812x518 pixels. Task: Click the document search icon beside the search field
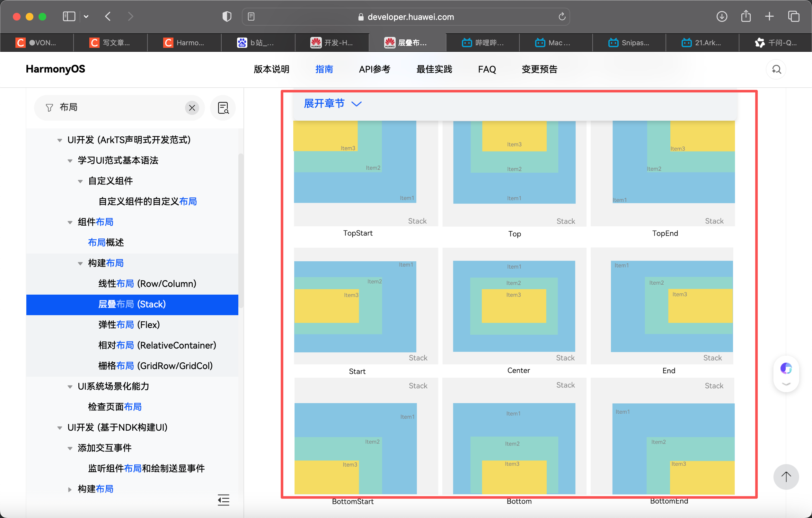tap(223, 108)
